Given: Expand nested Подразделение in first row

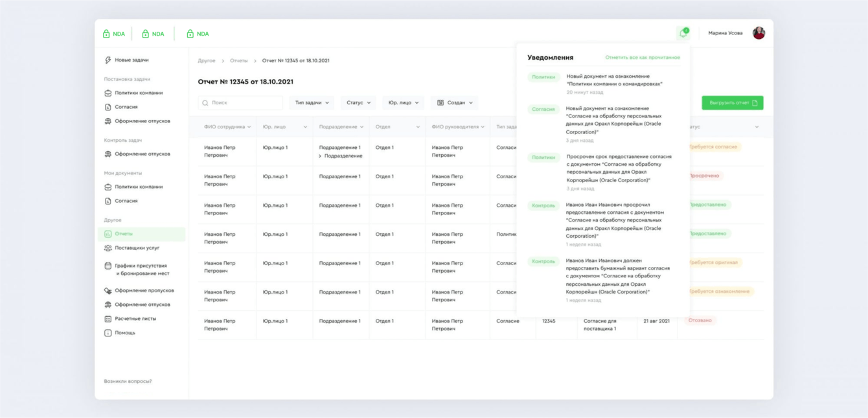Looking at the screenshot, I should (320, 156).
